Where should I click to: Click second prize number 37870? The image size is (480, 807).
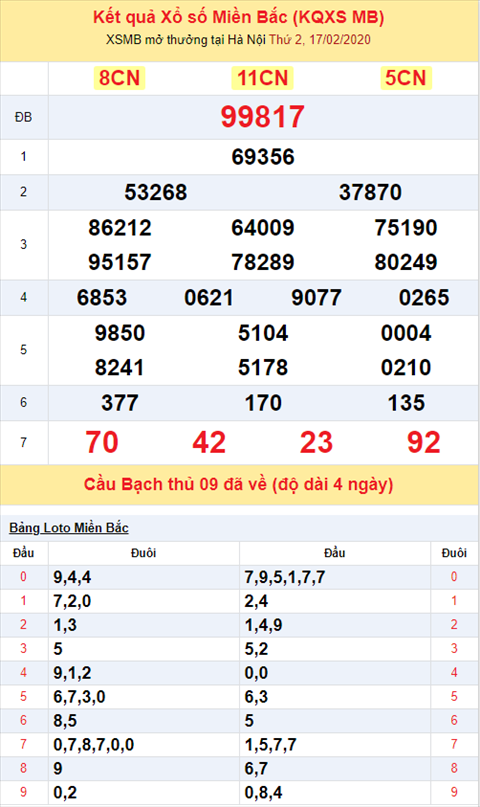[370, 192]
